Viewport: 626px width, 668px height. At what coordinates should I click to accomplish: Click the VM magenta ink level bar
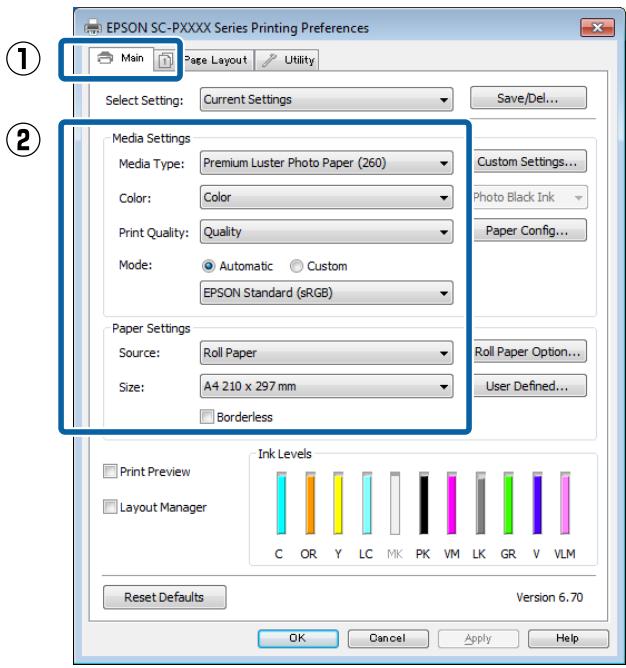coord(452,503)
